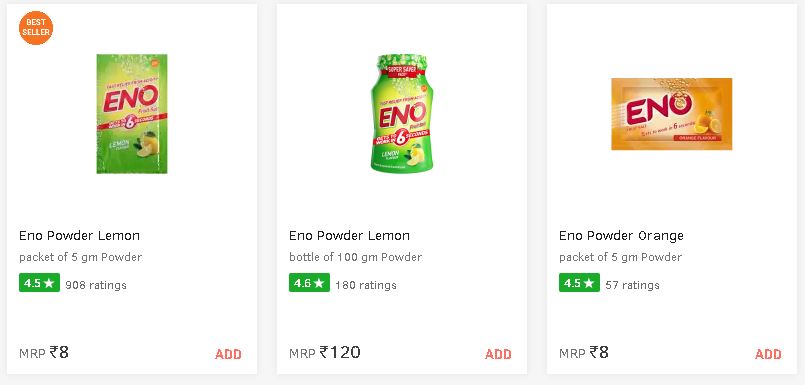This screenshot has height=385, width=805.
Task: View the 908 ratings text
Action: 96,285
